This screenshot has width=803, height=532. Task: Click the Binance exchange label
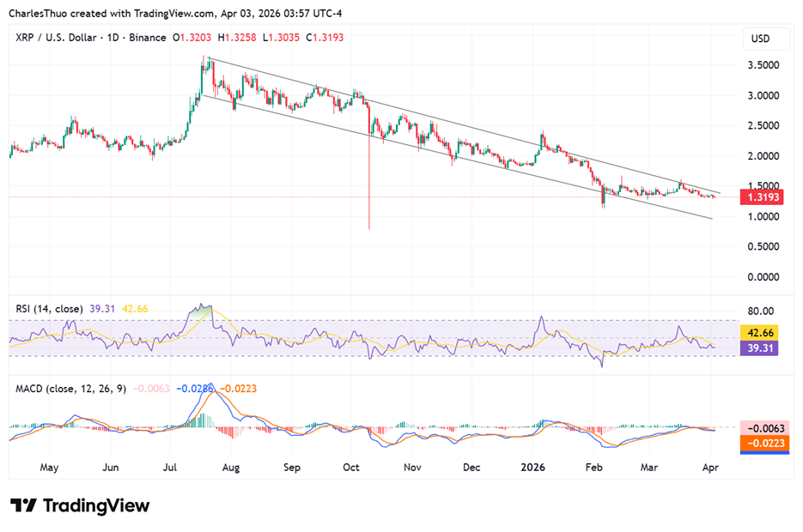point(148,38)
